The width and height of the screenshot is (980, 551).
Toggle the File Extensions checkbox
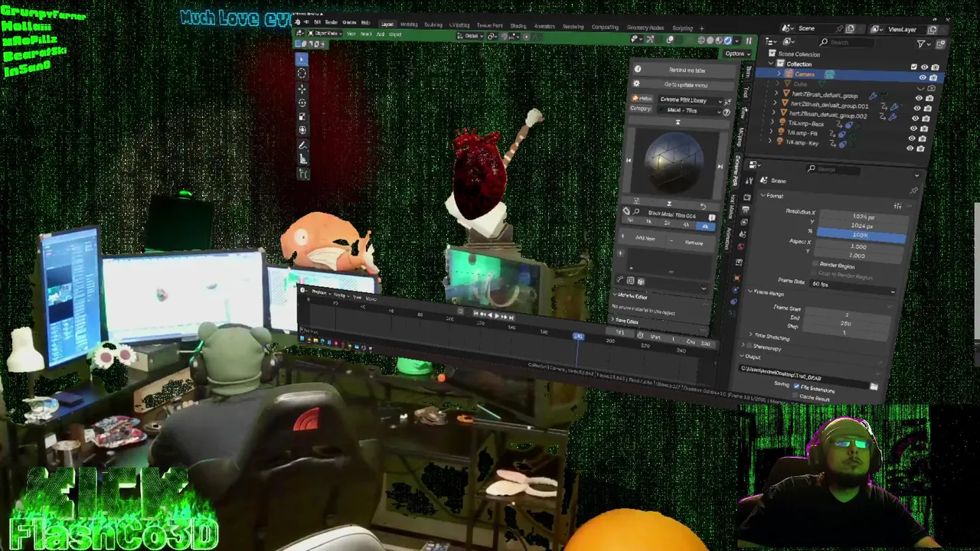796,387
